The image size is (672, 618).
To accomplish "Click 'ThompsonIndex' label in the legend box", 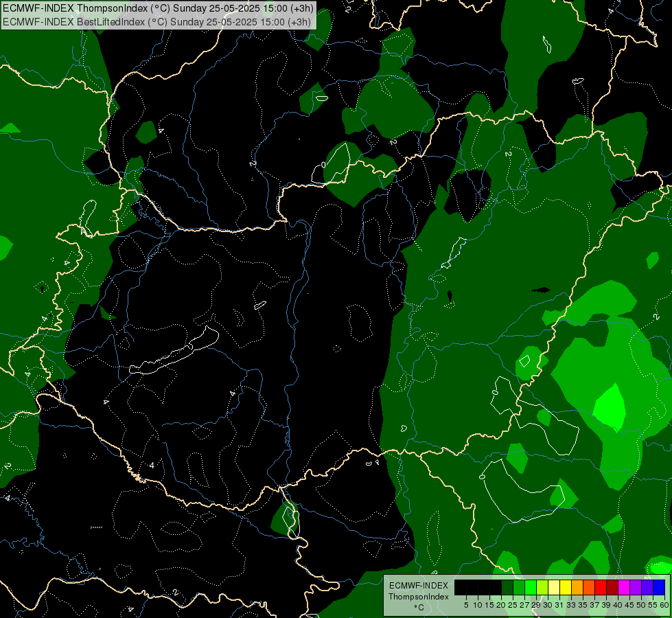I will click(x=419, y=597).
